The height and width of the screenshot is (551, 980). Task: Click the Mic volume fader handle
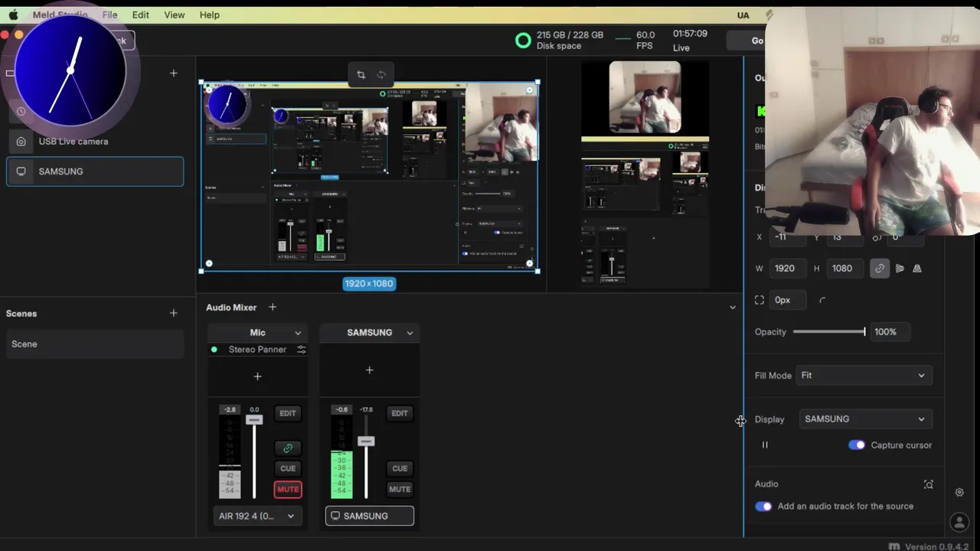point(254,419)
